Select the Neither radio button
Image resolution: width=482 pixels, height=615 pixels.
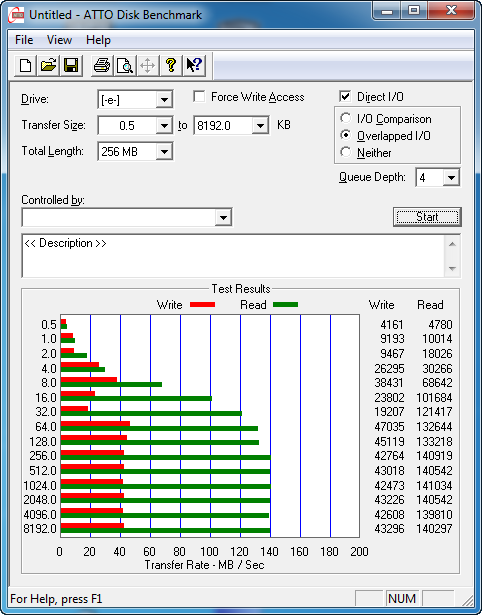(346, 152)
